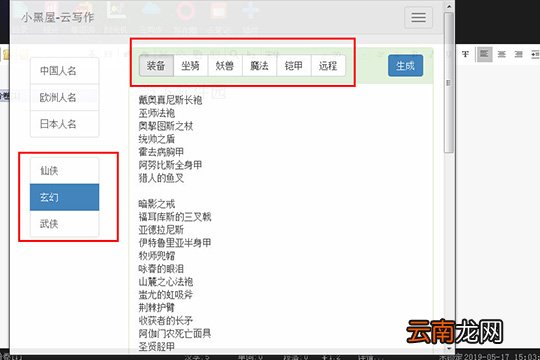Click generated name 亚德拉尼斯
Image resolution: width=540 pixels, height=360 pixels.
tap(161, 230)
